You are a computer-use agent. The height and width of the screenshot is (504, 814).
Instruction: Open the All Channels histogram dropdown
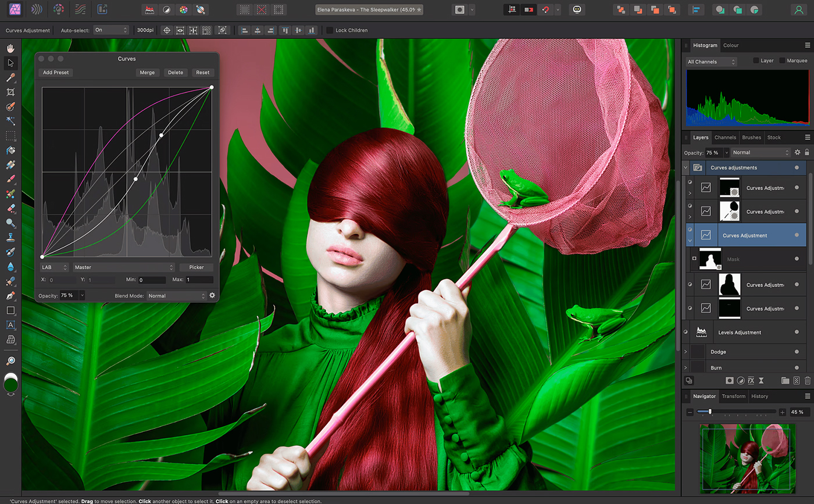point(711,62)
